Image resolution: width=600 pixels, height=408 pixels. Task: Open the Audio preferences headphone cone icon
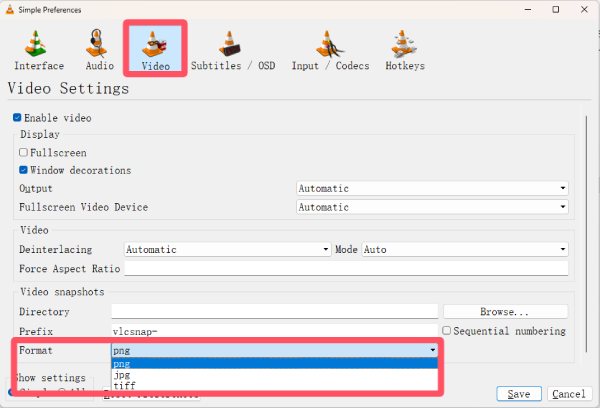(x=99, y=44)
